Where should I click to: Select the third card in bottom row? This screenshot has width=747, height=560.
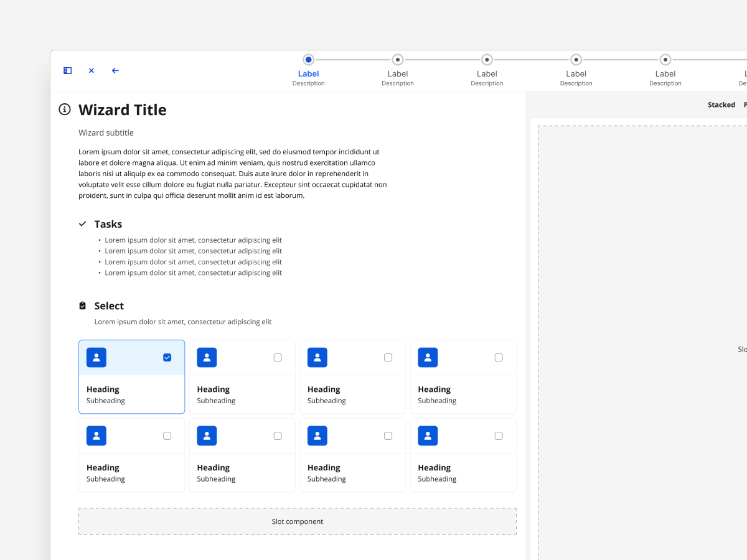pos(352,455)
